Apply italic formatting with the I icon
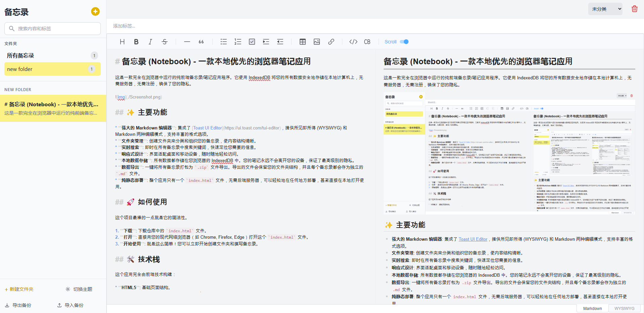Image resolution: width=644 pixels, height=313 pixels. tap(150, 41)
